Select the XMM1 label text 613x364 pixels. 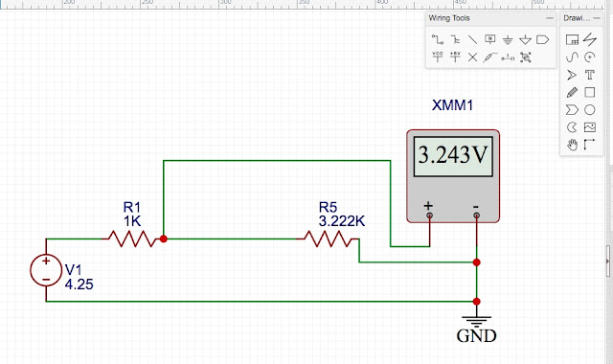click(x=452, y=105)
